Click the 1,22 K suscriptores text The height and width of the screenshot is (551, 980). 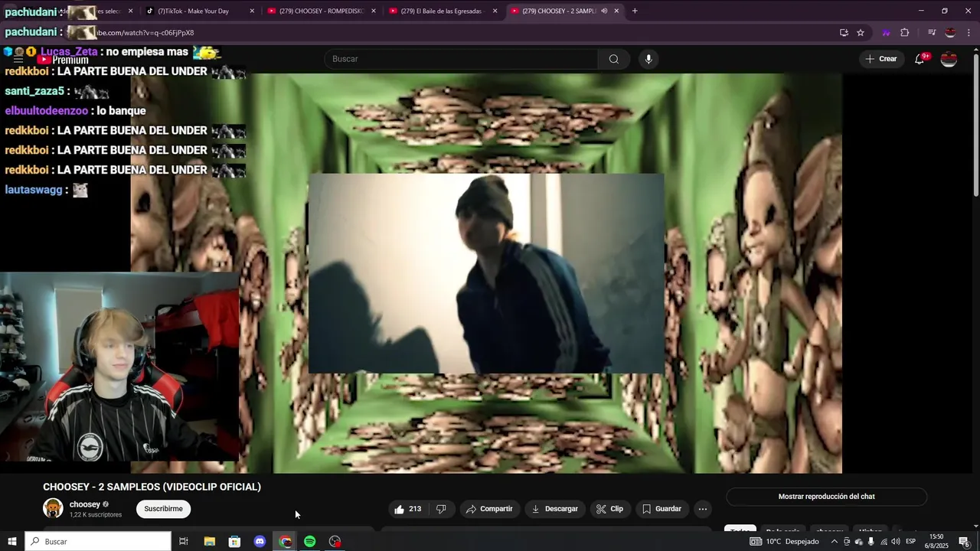[x=96, y=515]
